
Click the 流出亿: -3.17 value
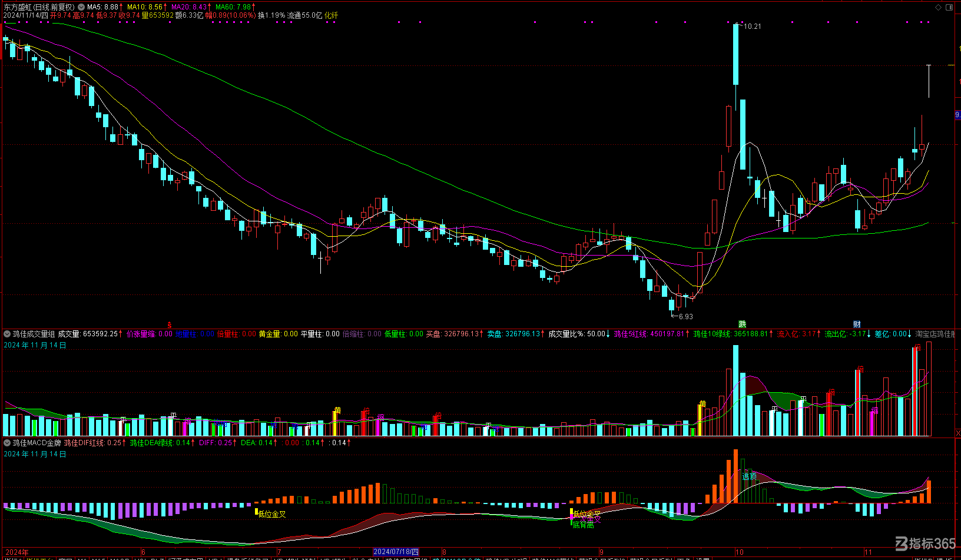[845, 334]
